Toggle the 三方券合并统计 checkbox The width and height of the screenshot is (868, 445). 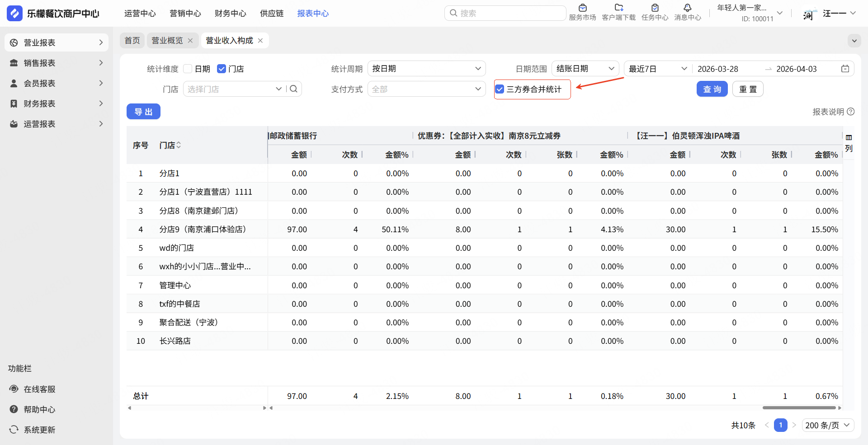(500, 89)
